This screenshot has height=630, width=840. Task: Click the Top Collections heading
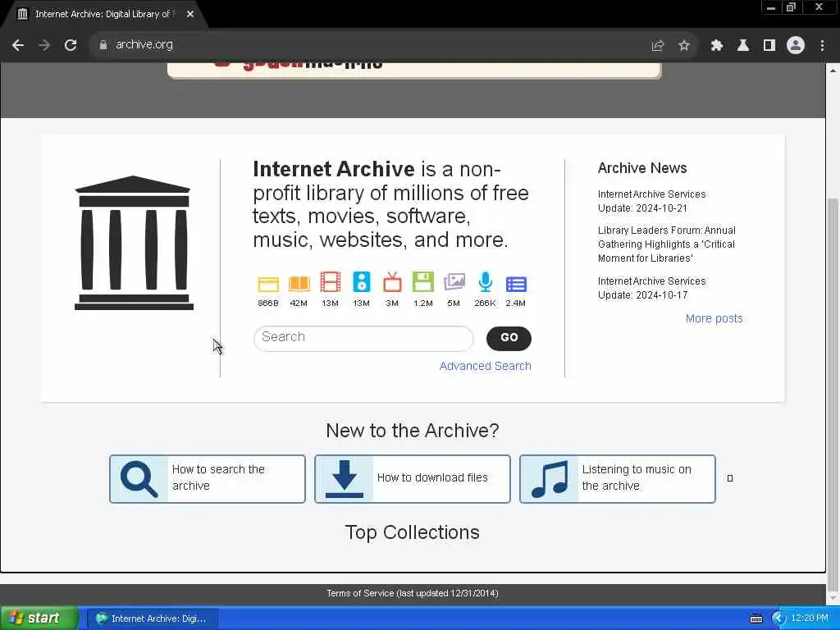[x=412, y=532]
